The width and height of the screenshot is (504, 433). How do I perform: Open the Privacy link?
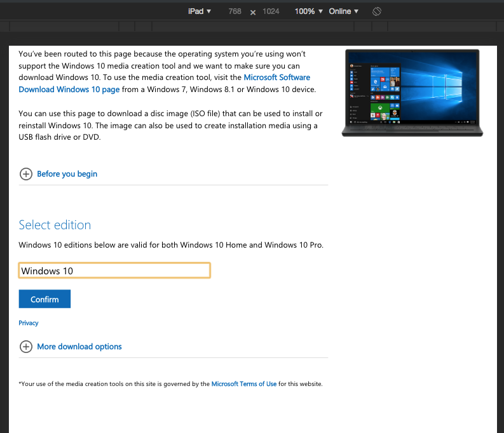coord(29,323)
